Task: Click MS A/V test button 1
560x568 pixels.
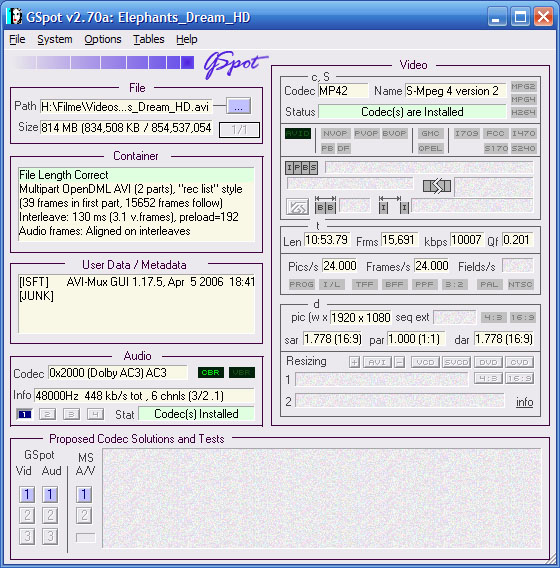Action: click(x=84, y=494)
